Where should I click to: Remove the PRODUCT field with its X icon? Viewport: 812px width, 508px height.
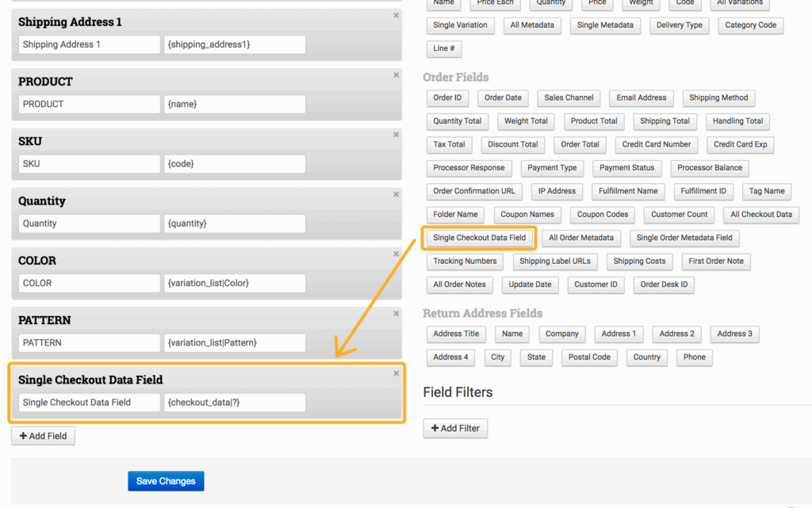click(x=396, y=75)
